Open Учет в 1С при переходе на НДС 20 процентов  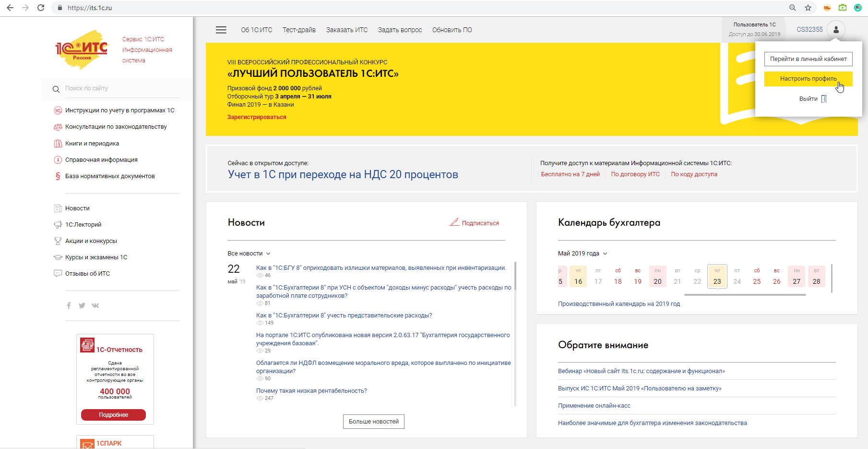[x=343, y=174]
